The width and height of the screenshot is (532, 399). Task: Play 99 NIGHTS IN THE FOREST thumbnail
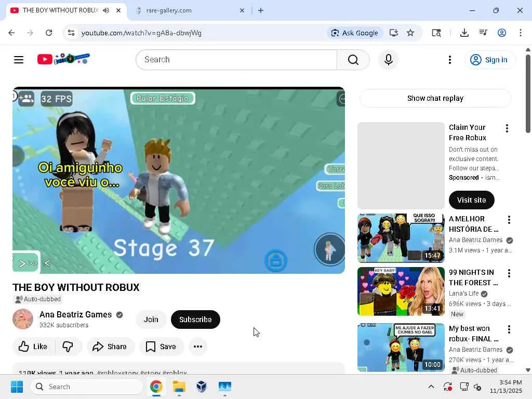(401, 291)
